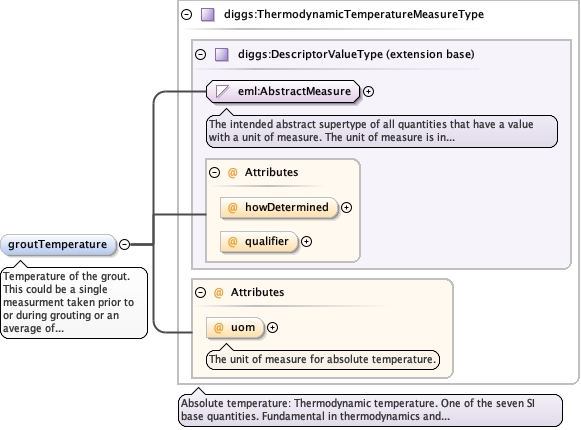This screenshot has height=430, width=581.
Task: Expand the qualifier attribute details
Action: click(306, 242)
